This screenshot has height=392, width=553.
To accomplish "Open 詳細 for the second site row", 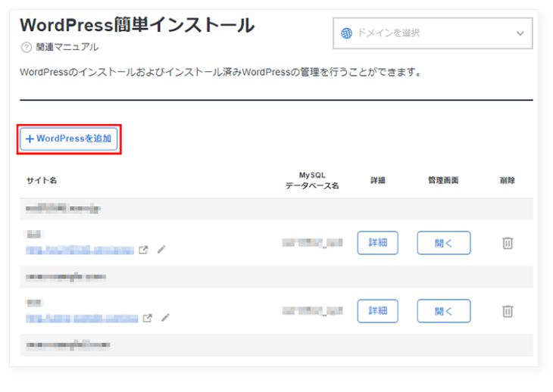I will tap(378, 311).
